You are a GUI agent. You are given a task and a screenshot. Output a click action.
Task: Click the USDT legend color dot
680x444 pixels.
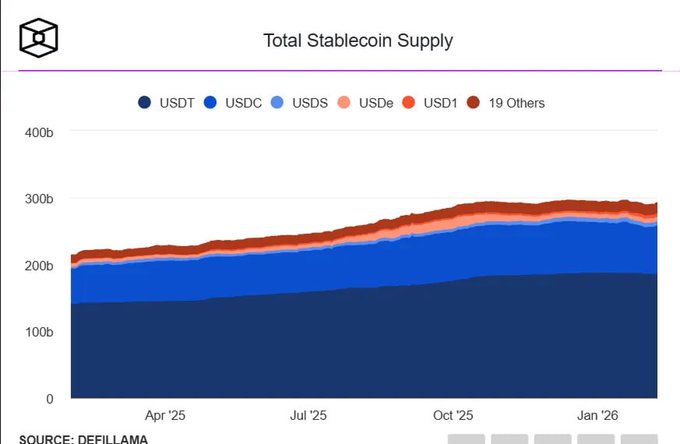[145, 103]
